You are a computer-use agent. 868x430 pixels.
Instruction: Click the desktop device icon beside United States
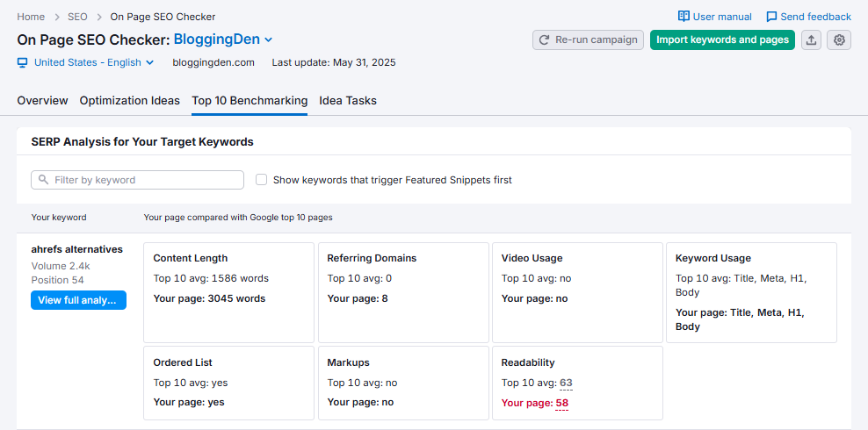coord(23,62)
